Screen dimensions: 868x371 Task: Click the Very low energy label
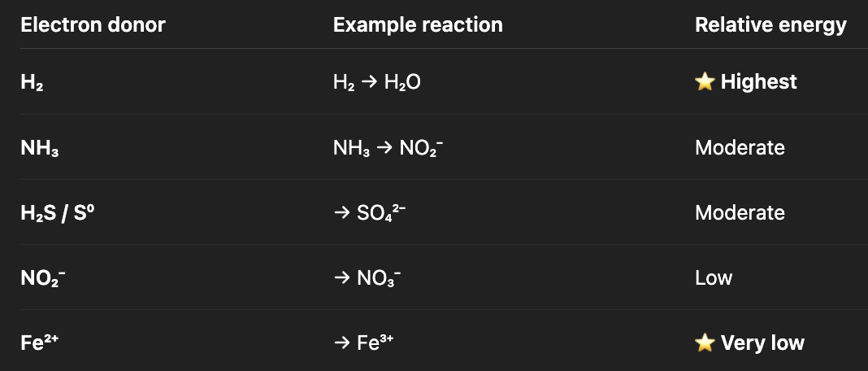coord(762,343)
